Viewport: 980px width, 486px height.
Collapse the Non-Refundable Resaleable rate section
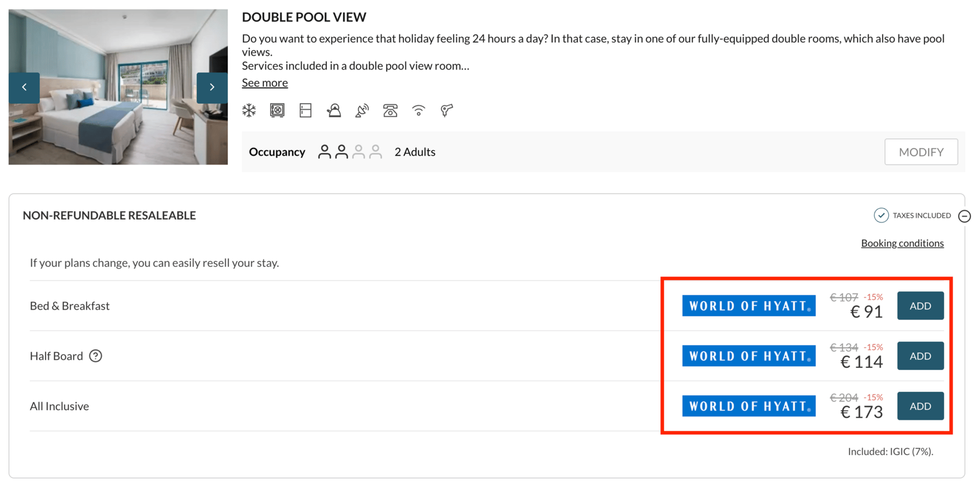tap(964, 216)
